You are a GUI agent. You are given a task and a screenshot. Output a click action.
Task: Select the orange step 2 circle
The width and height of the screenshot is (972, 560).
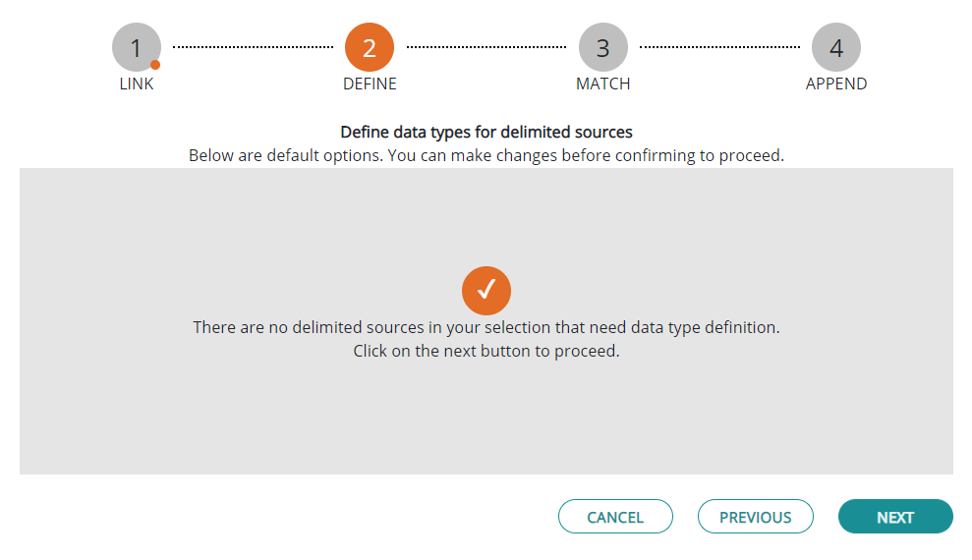click(370, 47)
